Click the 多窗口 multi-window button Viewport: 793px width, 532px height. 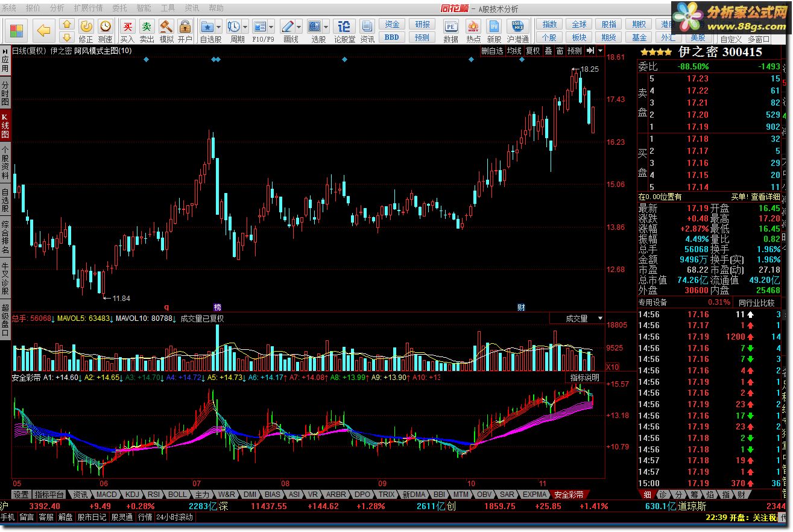759,39
